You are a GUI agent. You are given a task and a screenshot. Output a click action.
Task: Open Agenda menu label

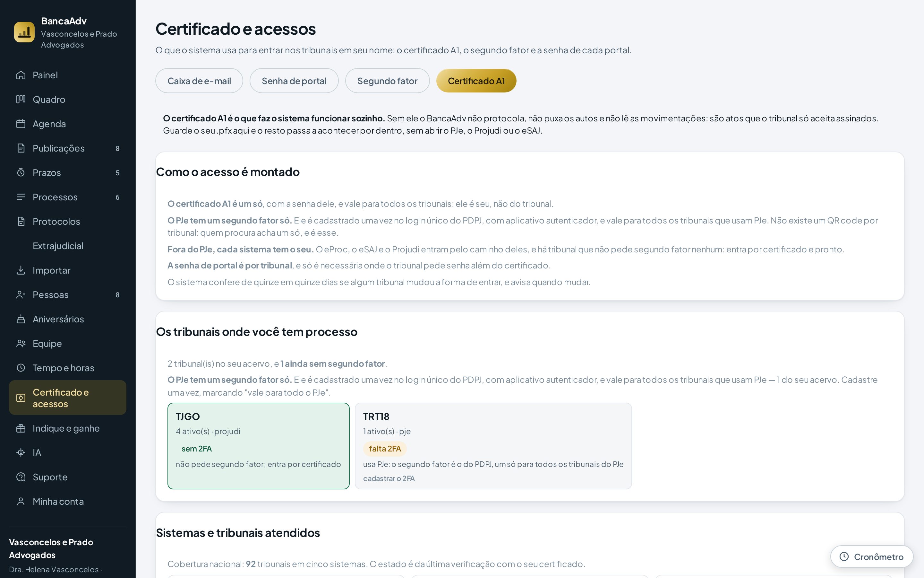click(x=49, y=124)
